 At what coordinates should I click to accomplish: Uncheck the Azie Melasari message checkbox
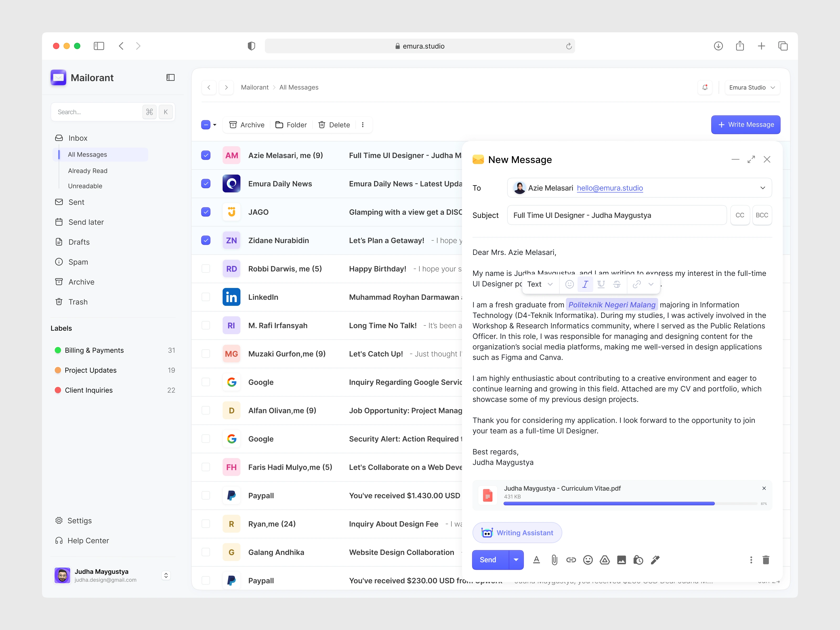click(206, 155)
